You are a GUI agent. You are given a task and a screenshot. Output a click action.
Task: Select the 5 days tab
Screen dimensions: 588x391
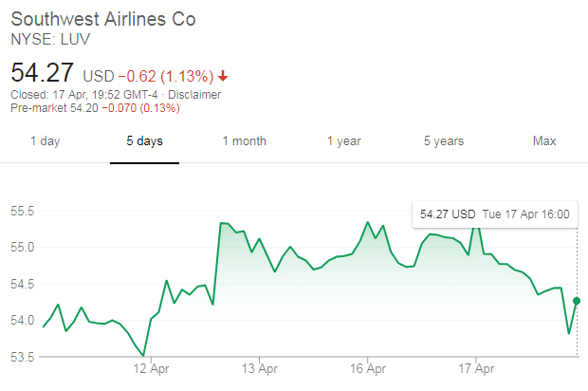[x=144, y=141]
